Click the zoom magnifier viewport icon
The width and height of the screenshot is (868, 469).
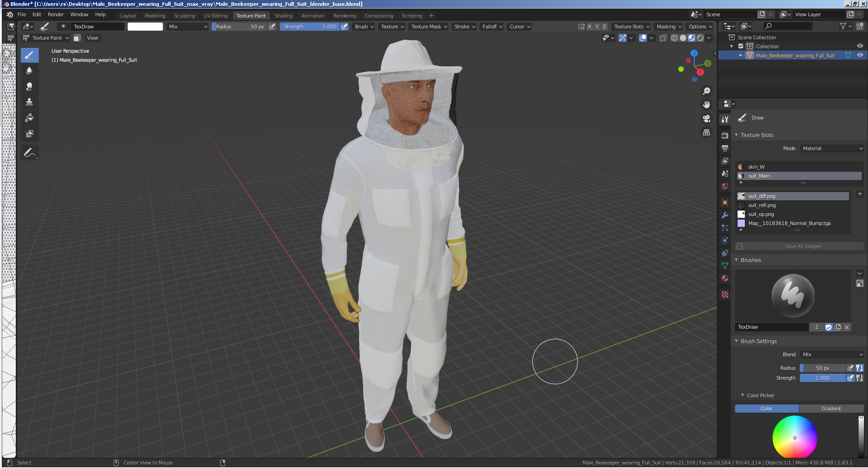click(x=706, y=91)
